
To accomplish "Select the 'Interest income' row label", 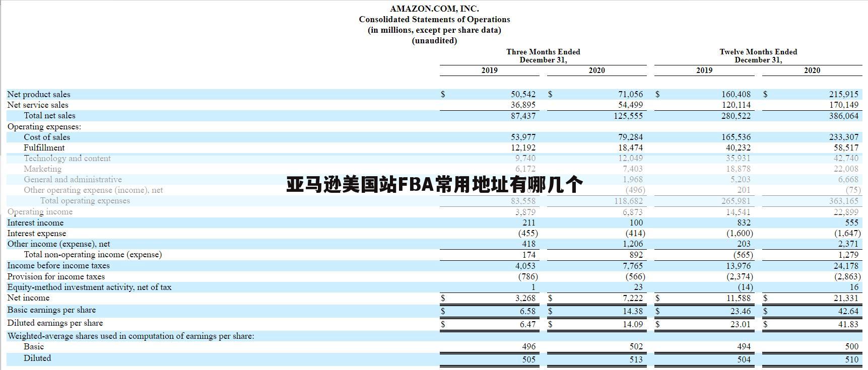I will [x=35, y=223].
